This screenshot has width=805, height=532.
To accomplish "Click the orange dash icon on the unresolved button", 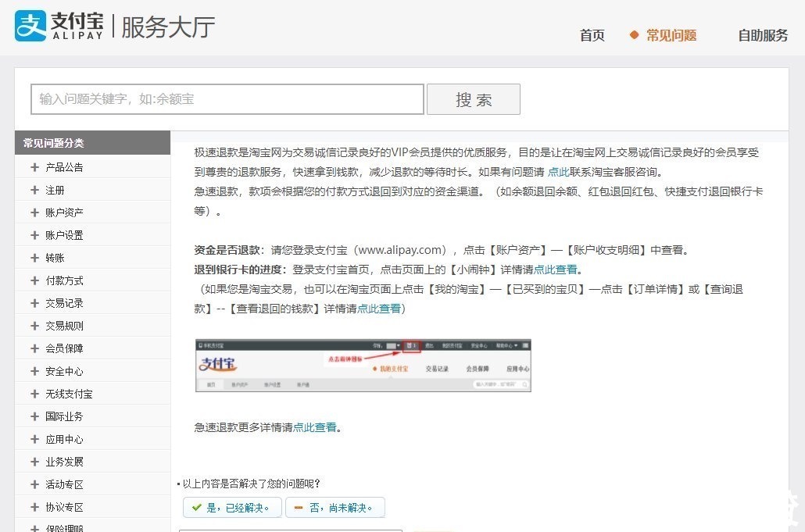I will (299, 507).
